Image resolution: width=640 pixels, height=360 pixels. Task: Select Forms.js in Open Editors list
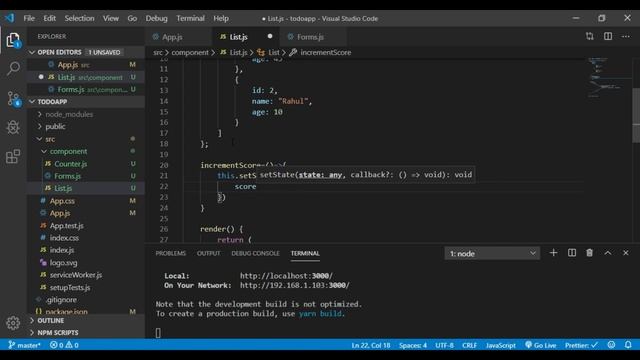86,89
